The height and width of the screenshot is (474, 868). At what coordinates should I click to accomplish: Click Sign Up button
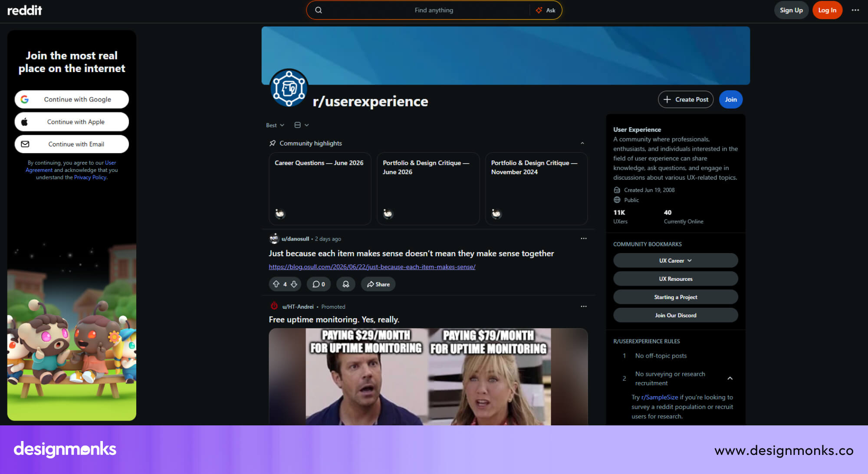coord(791,10)
